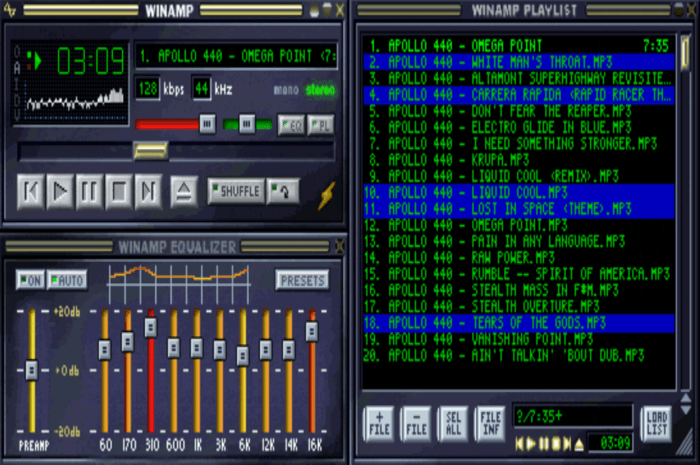
Task: Click the 14K equalizer slider
Action: coord(289,349)
